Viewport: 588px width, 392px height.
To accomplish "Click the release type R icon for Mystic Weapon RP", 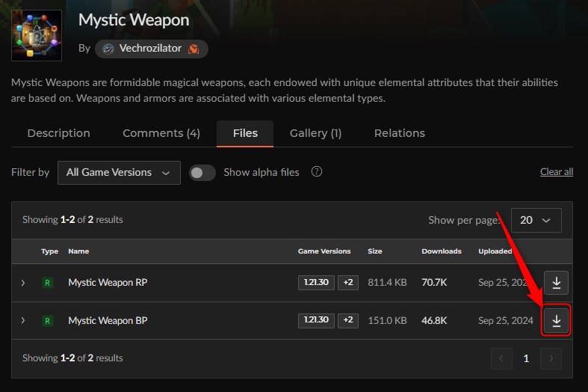I will (47, 283).
